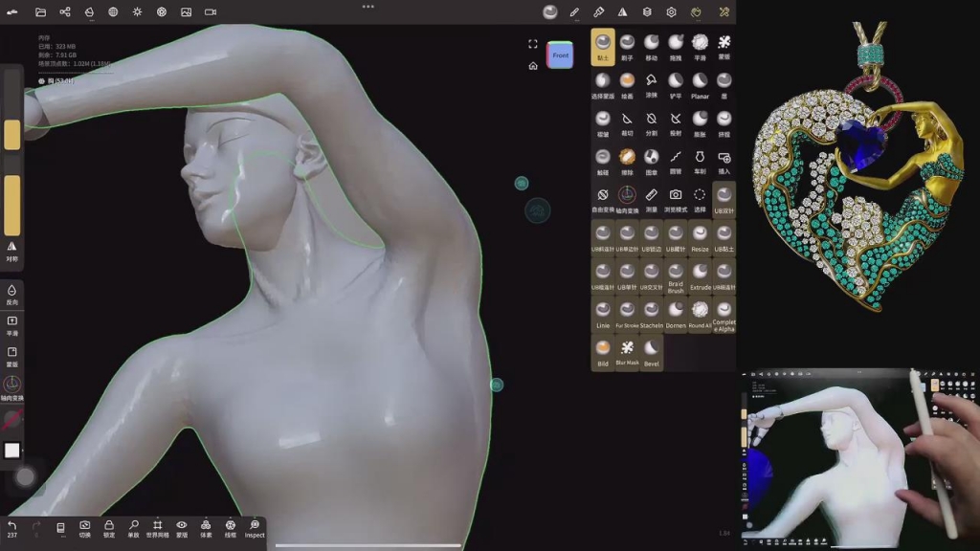The height and width of the screenshot is (551, 980).
Task: Click the upper yellow radius slider
Action: (x=11, y=134)
